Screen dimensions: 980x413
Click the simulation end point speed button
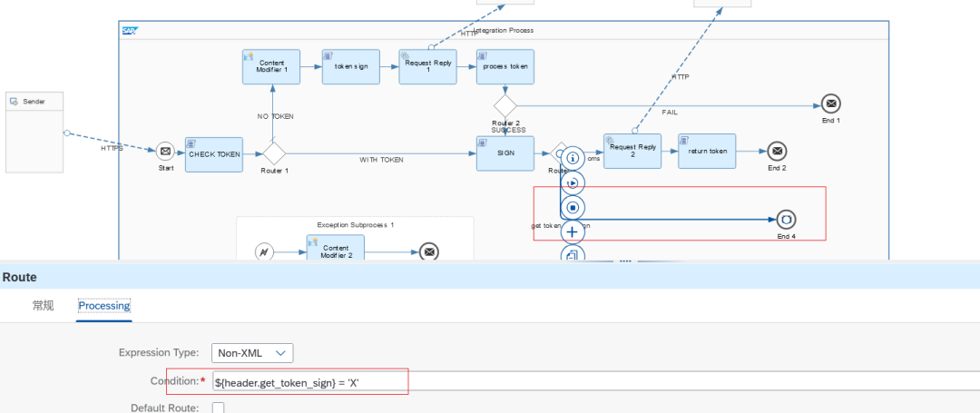573,208
